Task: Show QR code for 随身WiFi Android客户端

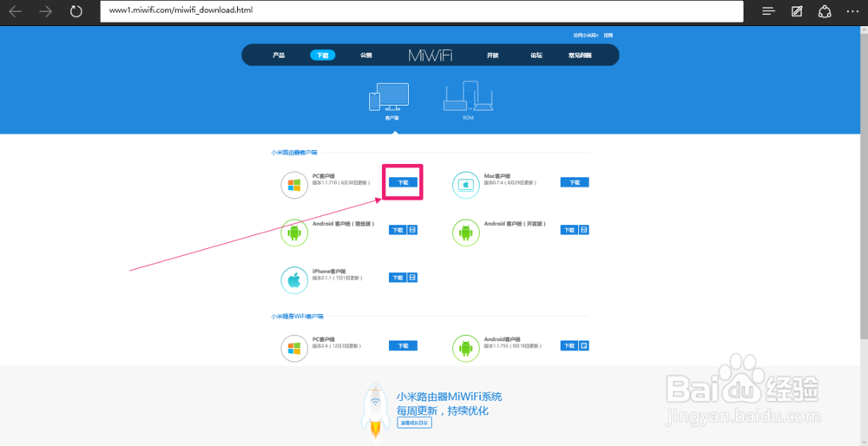Action: pos(584,345)
